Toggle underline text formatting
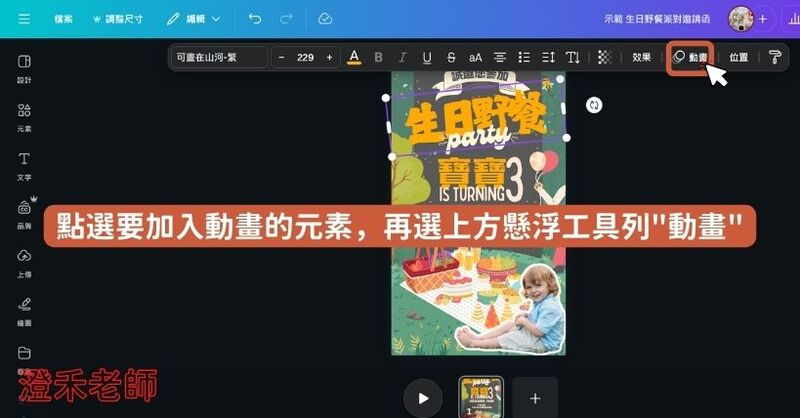The image size is (800, 418). coord(427,58)
